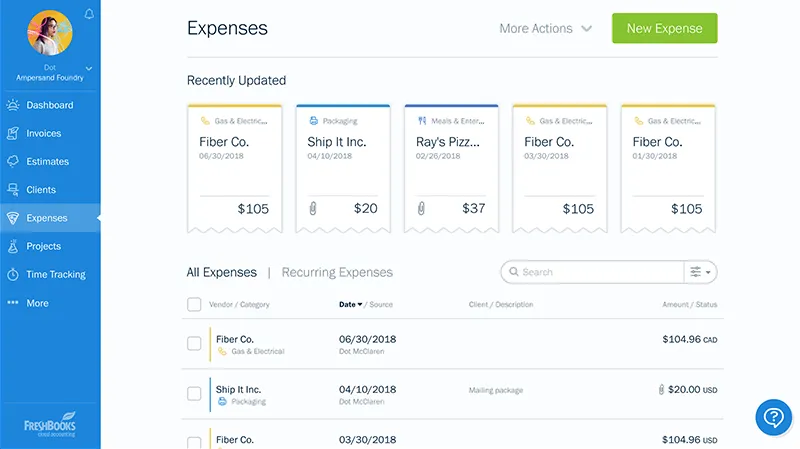Image resolution: width=800 pixels, height=449 pixels.
Task: Open the help chat bubble icon
Action: pos(772,417)
